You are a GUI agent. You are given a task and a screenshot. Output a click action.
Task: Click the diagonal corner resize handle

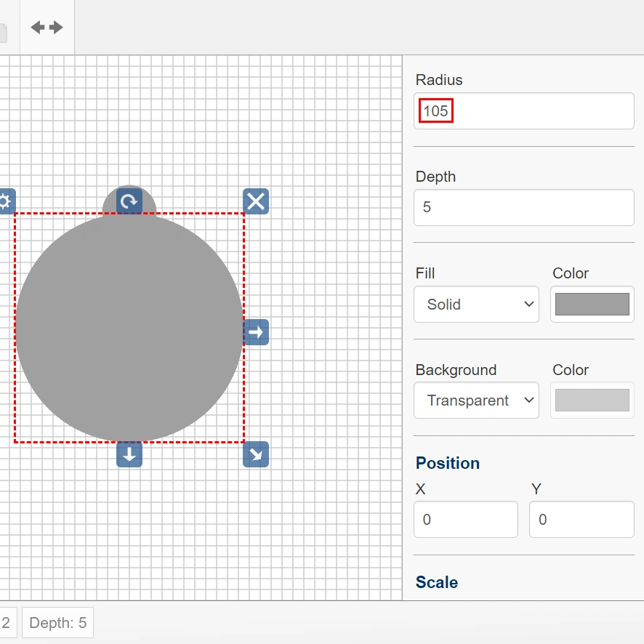(256, 454)
